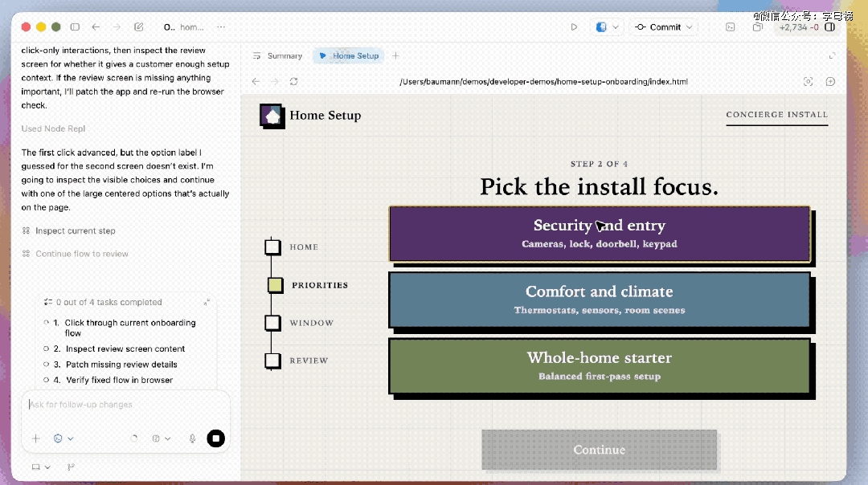Select the Review step checkbox marker
Screen dimensions: 868x485
pos(272,361)
